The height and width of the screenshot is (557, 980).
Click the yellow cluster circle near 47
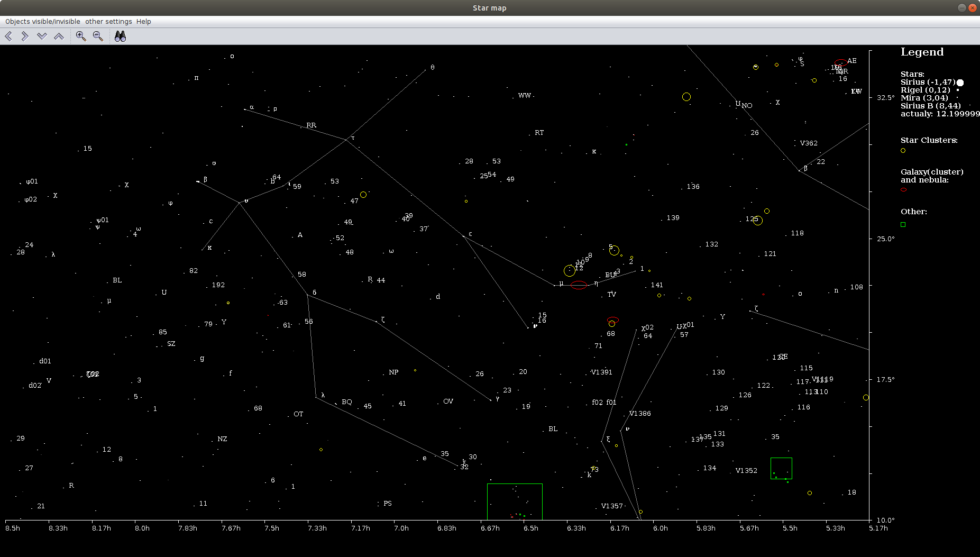point(363,195)
